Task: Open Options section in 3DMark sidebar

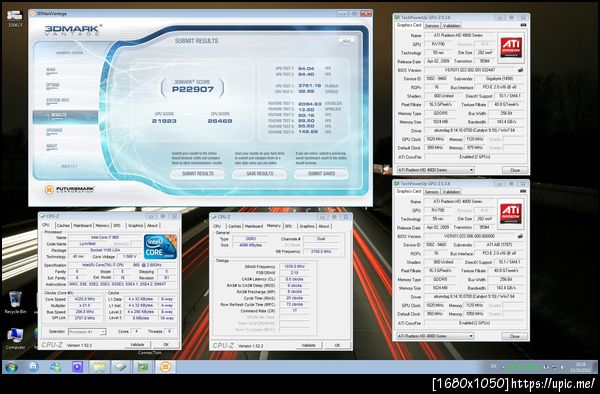Action: 53,85
